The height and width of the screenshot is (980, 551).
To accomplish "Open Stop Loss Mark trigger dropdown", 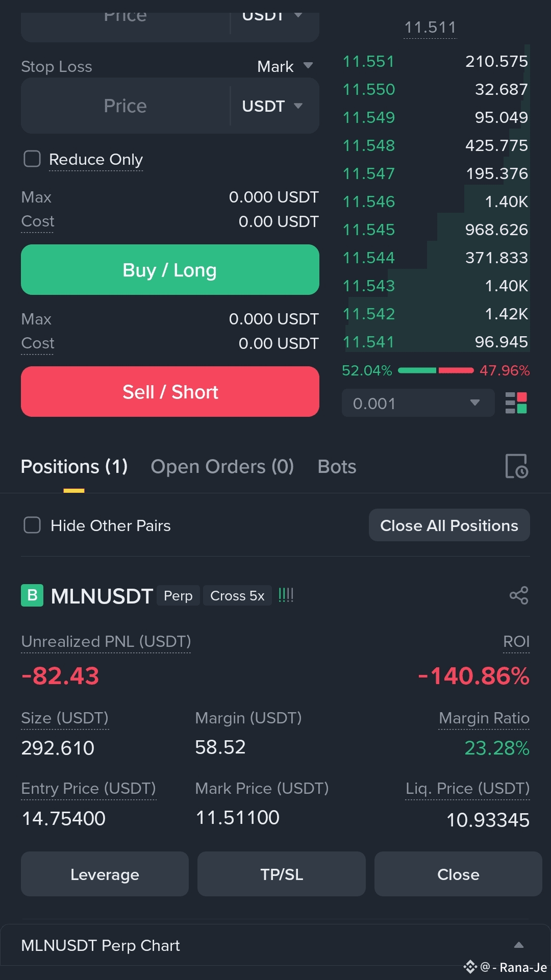I will (x=285, y=66).
